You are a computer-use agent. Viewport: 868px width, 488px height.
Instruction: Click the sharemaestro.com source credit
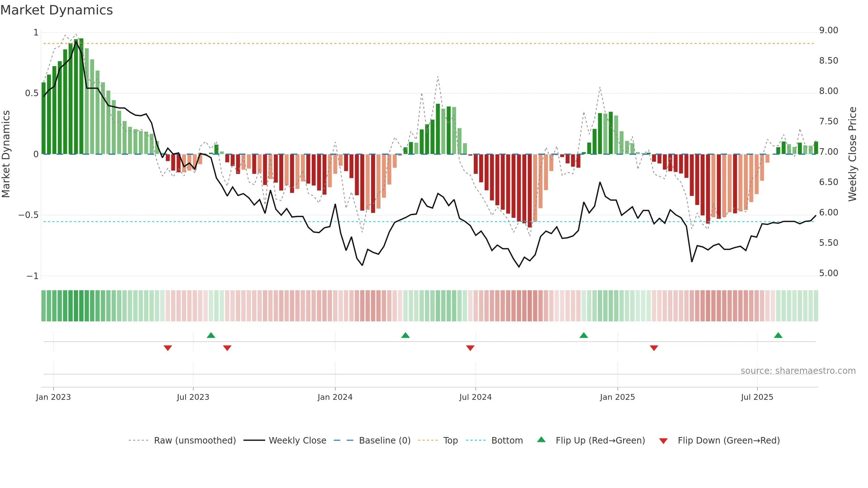point(798,371)
